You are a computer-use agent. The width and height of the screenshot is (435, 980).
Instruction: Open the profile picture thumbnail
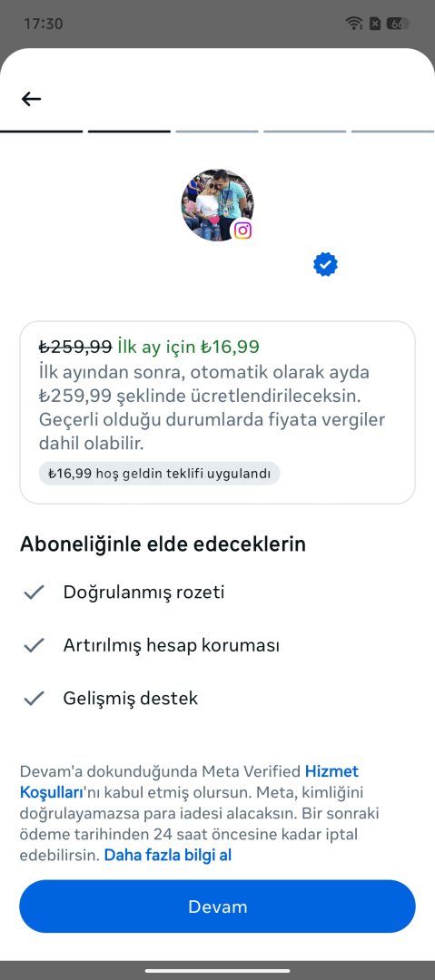coord(217,204)
